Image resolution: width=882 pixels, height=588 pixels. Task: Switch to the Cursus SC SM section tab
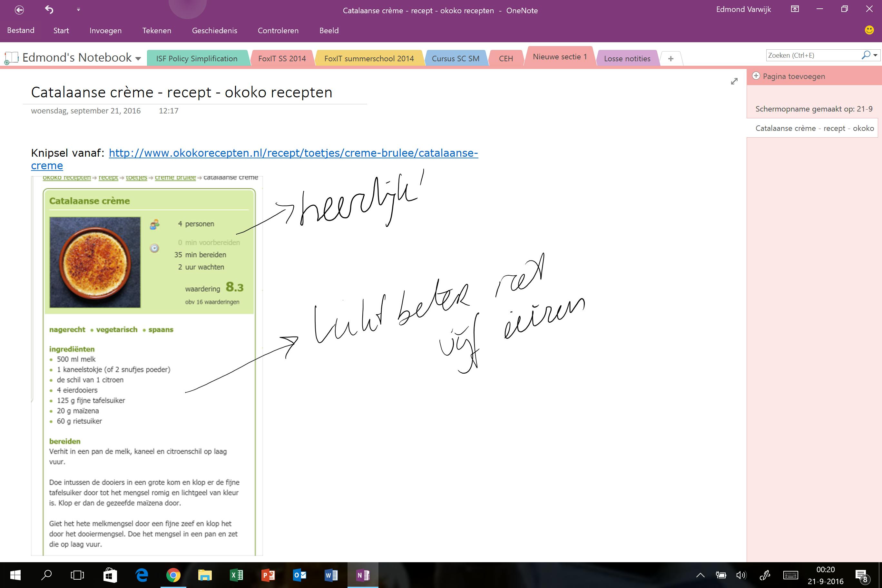coord(455,58)
